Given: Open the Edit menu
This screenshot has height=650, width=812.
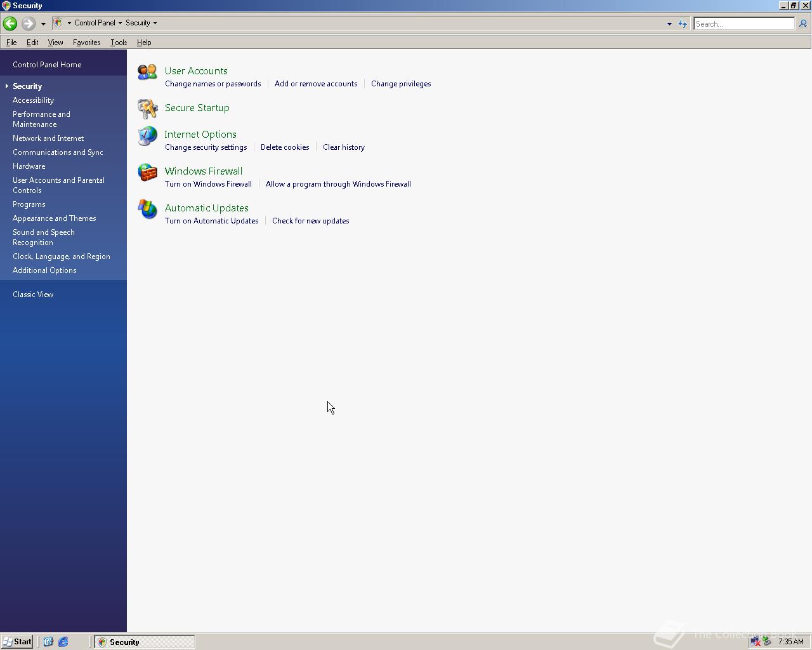Looking at the screenshot, I should click(32, 43).
